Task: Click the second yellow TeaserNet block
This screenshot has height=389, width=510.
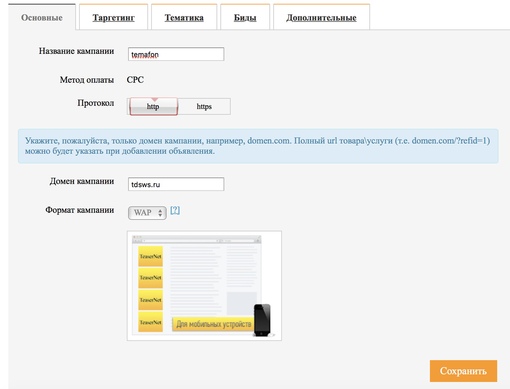Action: point(151,278)
